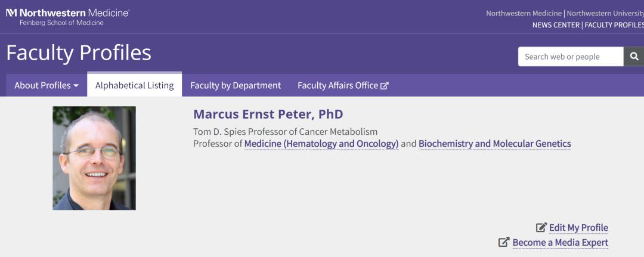
Task: Click the Faculty Profiles page title
Action: click(x=79, y=53)
